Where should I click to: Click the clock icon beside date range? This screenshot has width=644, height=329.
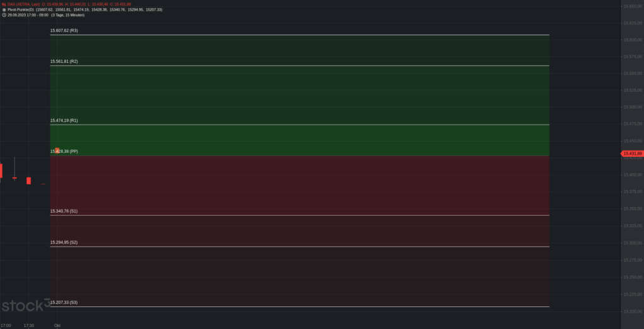[4, 15]
